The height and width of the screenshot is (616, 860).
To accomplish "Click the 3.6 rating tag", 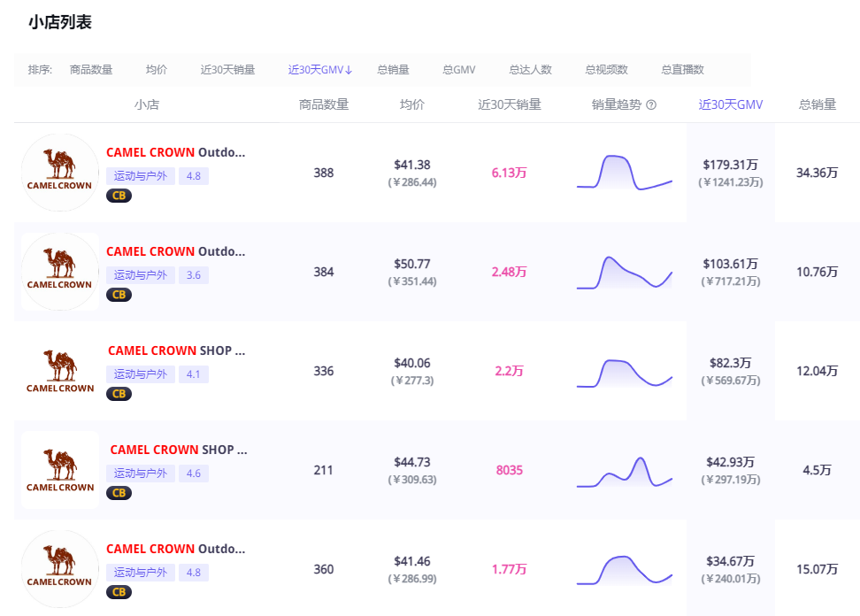I will tap(194, 275).
